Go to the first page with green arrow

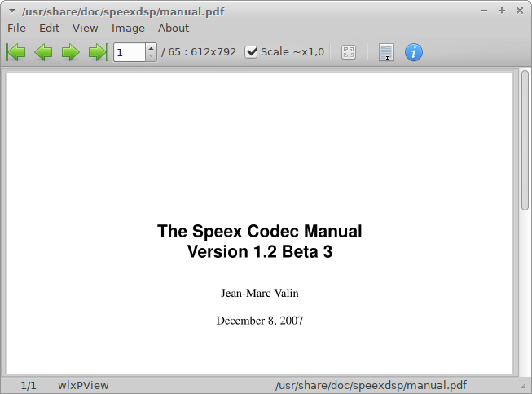click(x=15, y=53)
